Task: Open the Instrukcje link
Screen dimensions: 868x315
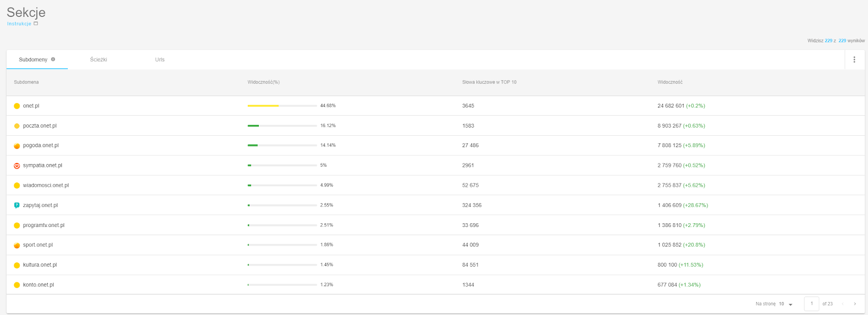Action: (x=19, y=24)
